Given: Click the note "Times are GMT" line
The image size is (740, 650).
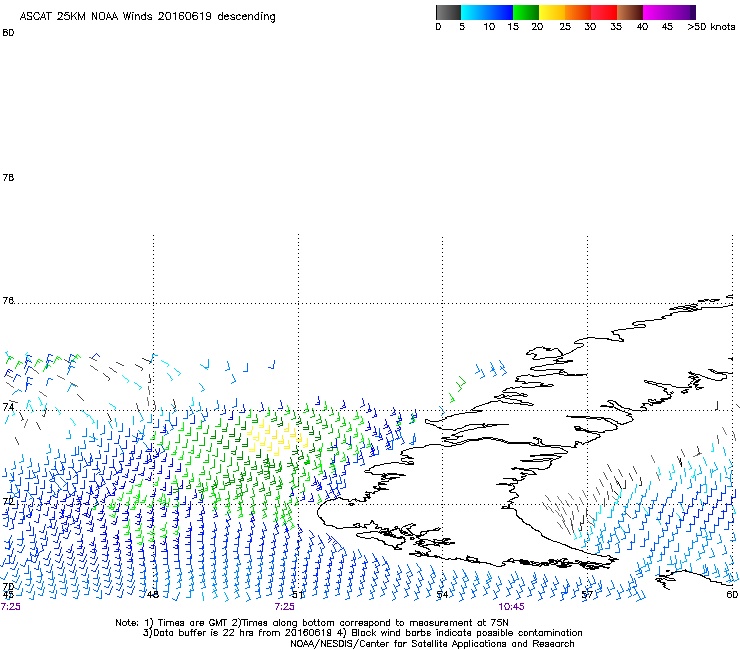Looking at the screenshot, I should tap(311, 623).
